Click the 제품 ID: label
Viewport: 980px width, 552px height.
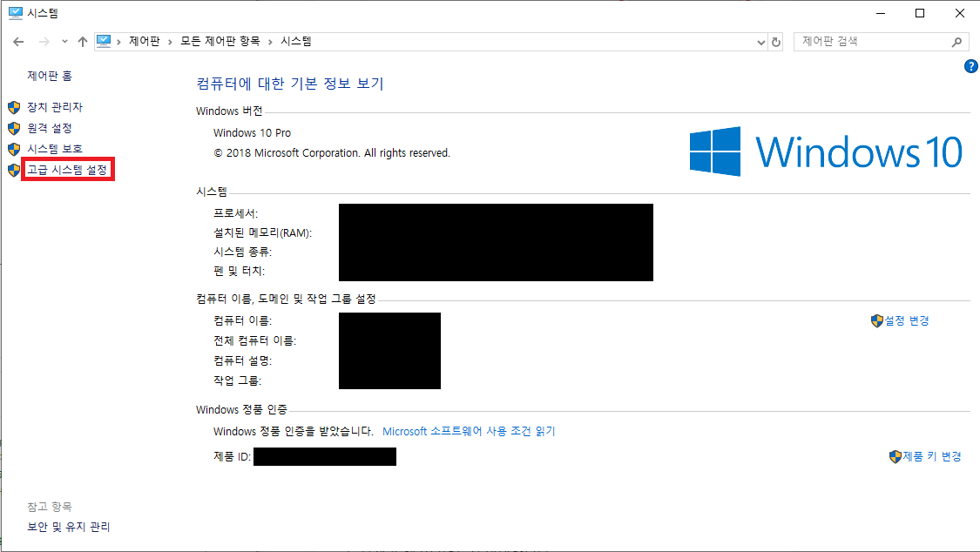pyautogui.click(x=232, y=456)
